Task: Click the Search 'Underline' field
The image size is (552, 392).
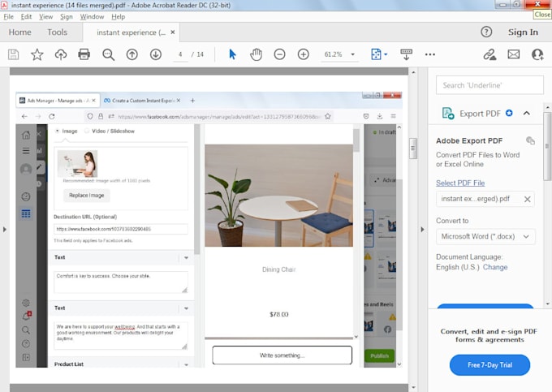Action: (489, 85)
